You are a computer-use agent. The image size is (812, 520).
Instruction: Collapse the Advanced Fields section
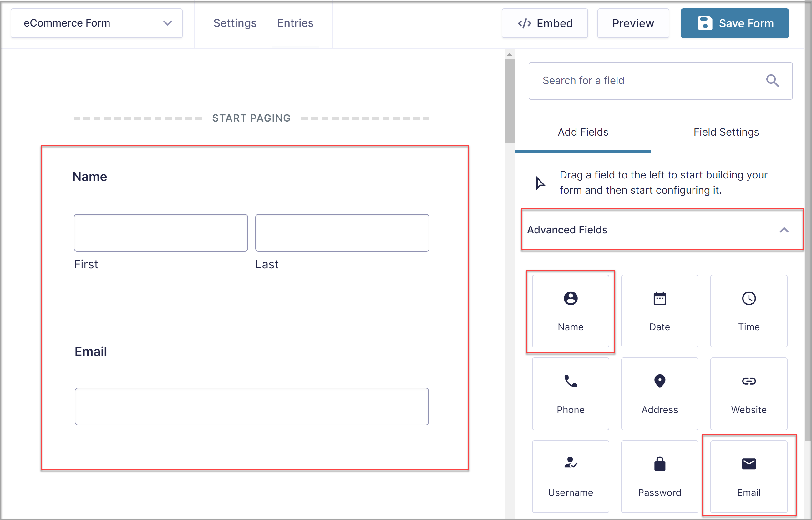[662, 230]
